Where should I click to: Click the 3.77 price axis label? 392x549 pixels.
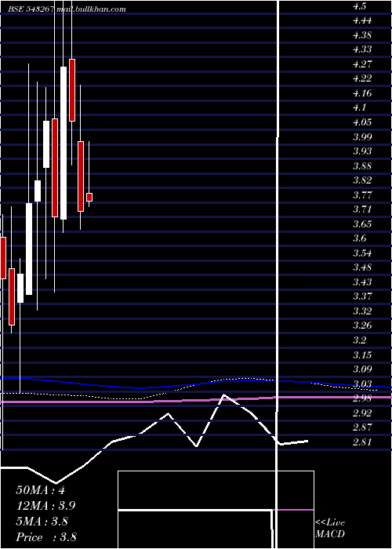tap(362, 195)
